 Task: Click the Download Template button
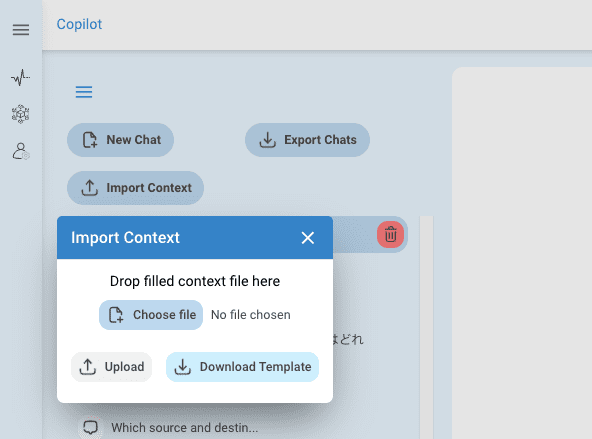point(242,367)
